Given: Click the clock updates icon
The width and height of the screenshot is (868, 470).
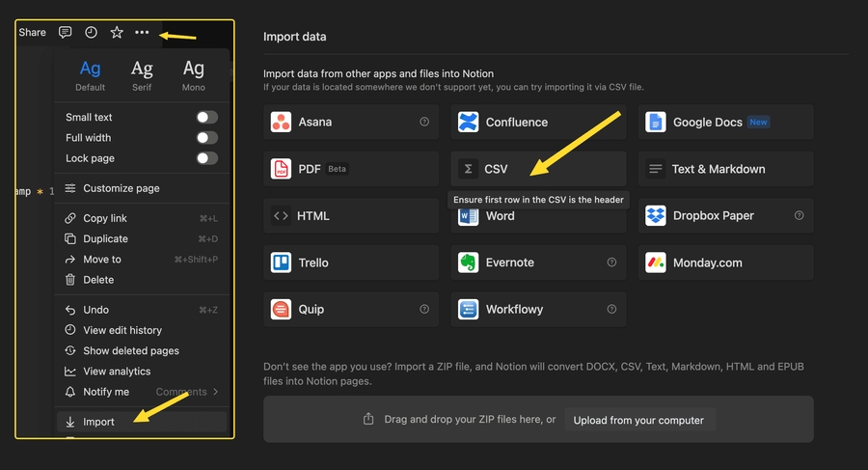Looking at the screenshot, I should pyautogui.click(x=91, y=32).
